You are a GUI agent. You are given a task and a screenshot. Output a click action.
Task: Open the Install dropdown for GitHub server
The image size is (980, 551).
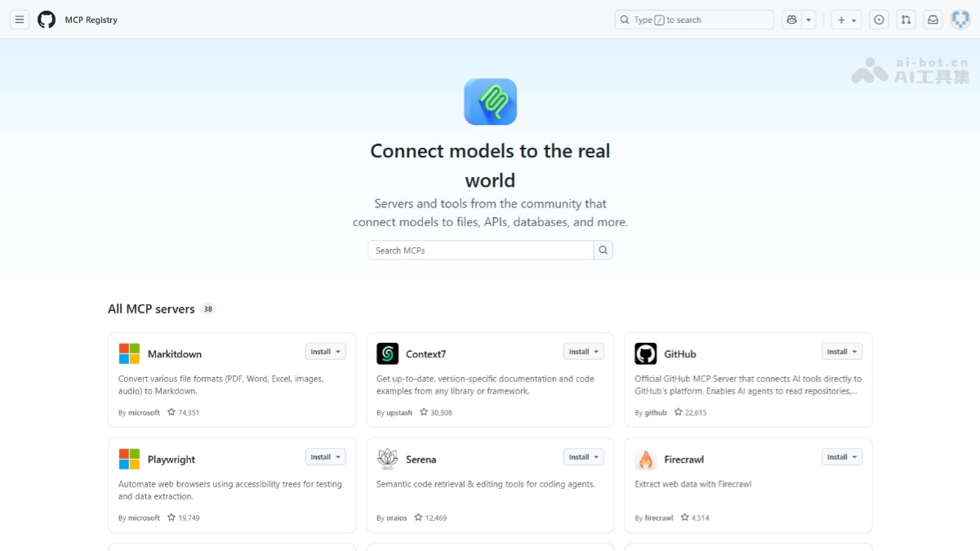coord(841,352)
